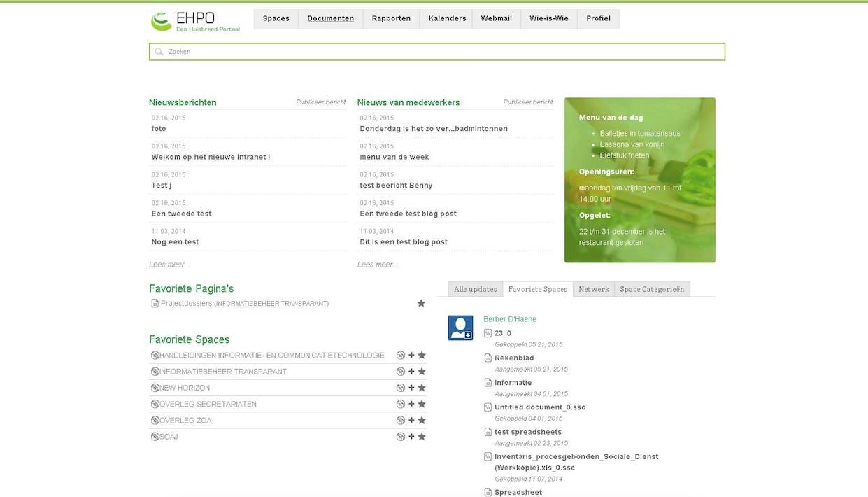868x497 pixels.
Task: Open news item 'Welkom op het nieuwe Intranet !'
Action: [x=211, y=157]
